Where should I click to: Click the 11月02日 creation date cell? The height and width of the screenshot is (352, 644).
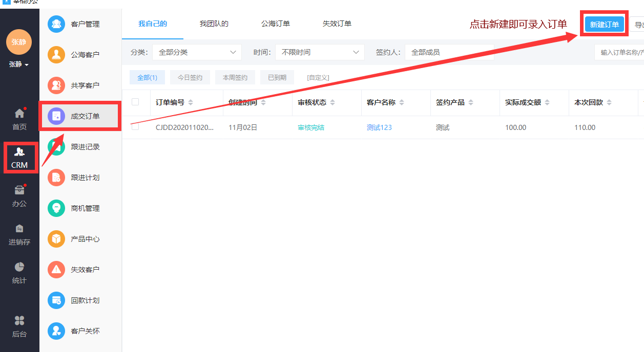243,127
